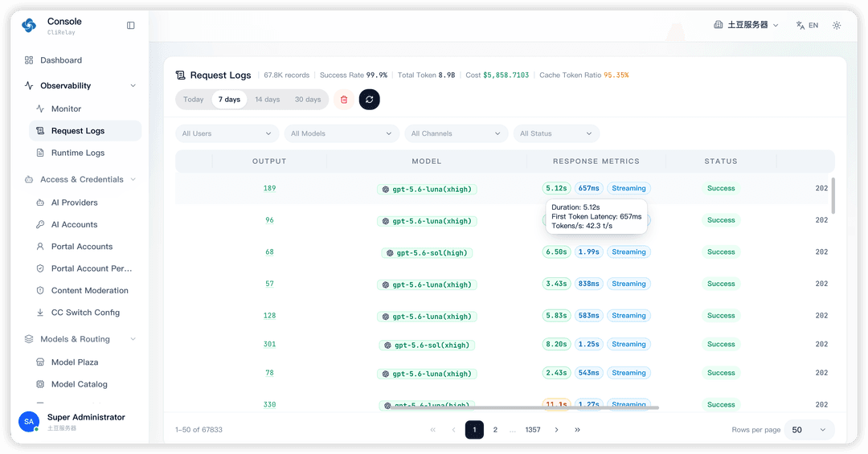Open Model Plaza page
The height and width of the screenshot is (454, 868).
point(75,362)
